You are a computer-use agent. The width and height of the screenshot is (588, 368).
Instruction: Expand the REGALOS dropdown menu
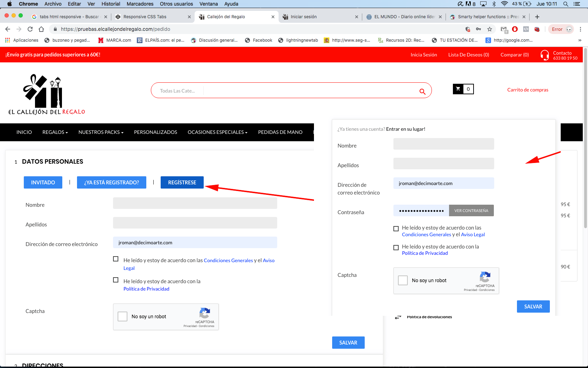tap(55, 132)
